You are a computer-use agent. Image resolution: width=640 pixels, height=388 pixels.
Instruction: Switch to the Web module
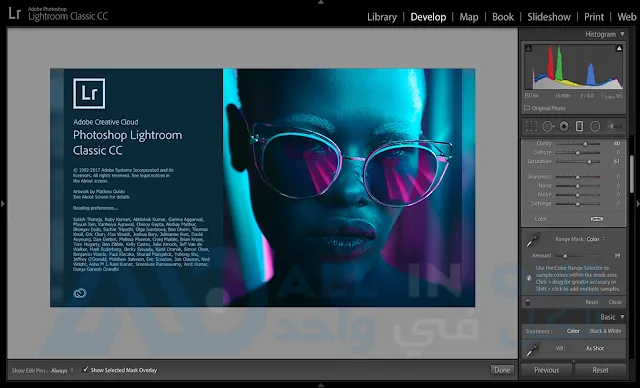pos(627,17)
